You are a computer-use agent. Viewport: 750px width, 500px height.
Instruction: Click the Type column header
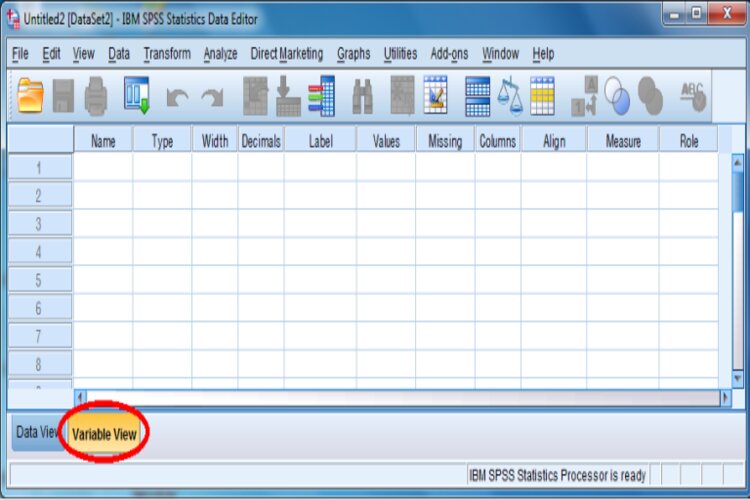coord(162,141)
